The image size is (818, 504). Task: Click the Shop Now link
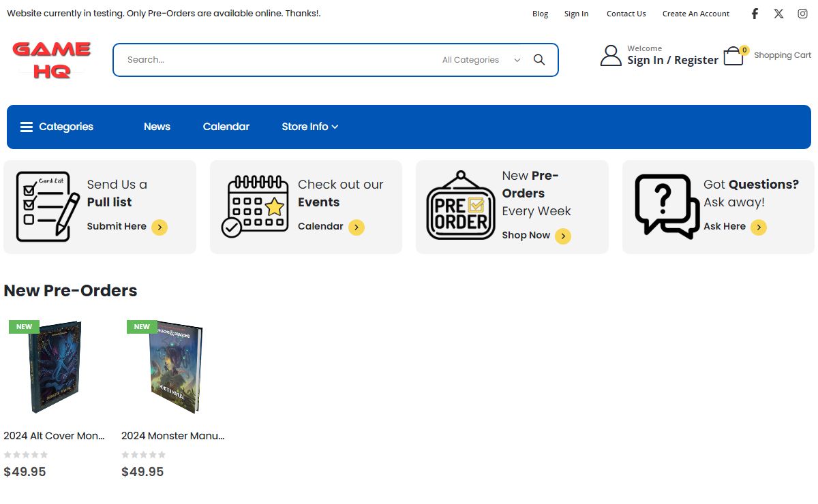pyautogui.click(x=526, y=236)
